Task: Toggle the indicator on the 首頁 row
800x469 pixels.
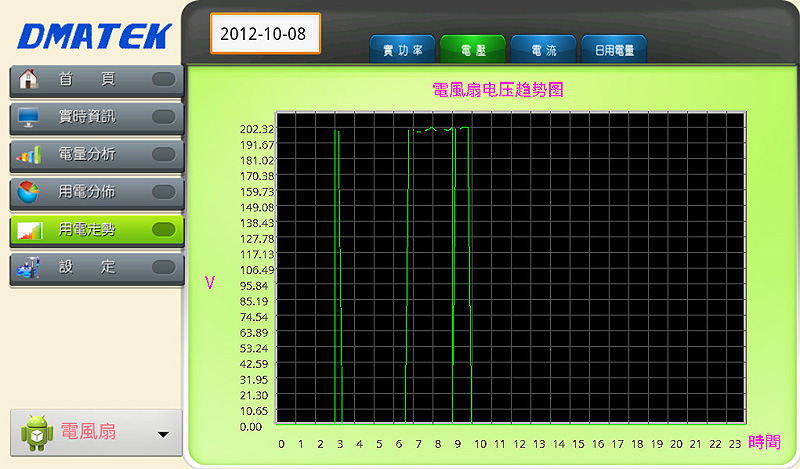Action: (x=163, y=79)
